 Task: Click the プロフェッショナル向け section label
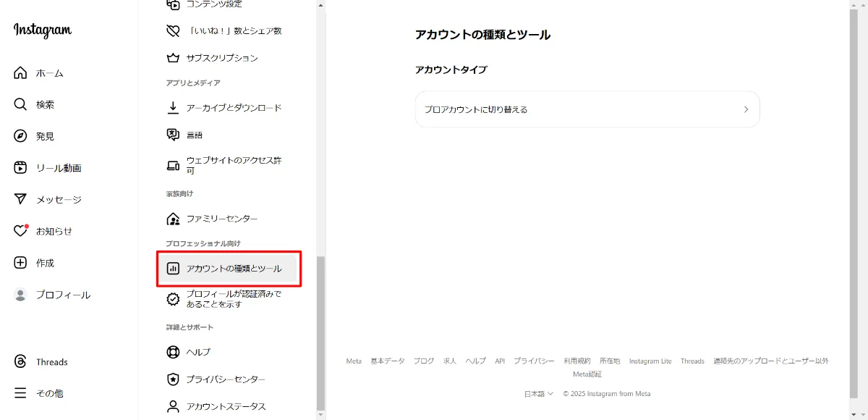(x=203, y=243)
